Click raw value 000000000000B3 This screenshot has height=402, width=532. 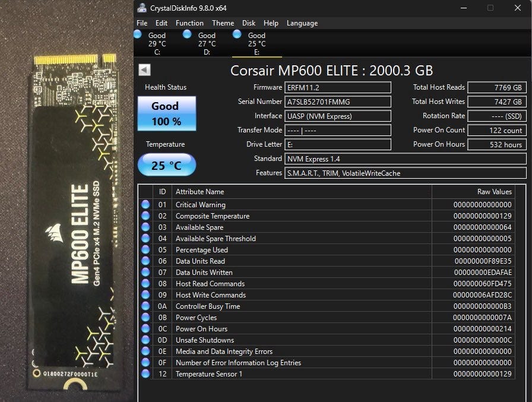point(483,306)
